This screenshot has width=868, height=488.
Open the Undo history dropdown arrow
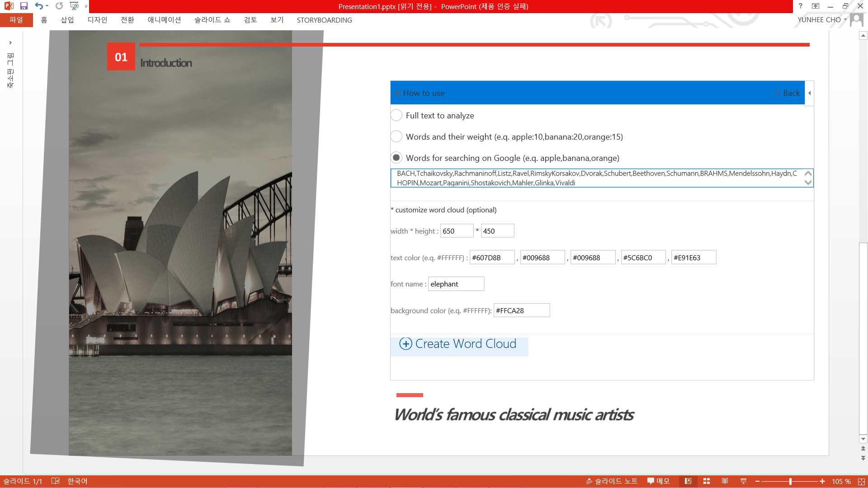47,6
